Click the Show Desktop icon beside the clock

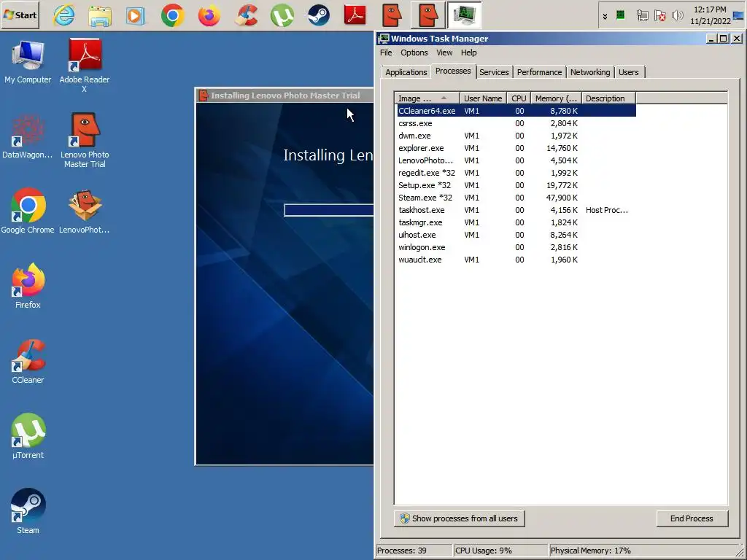(739, 16)
